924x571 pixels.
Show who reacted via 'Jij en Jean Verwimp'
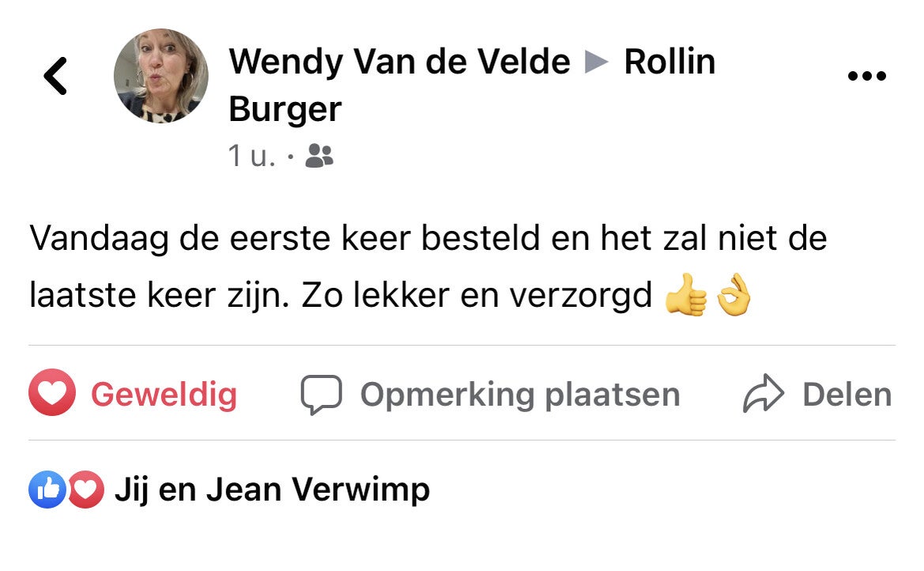point(272,490)
